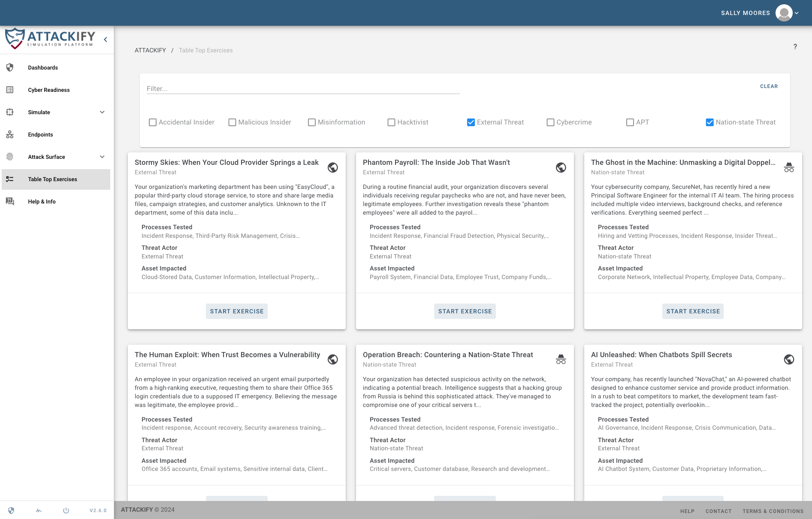Viewport: 812px width, 519px height.
Task: Click the 'The Ghost in the Machine' card title
Action: [x=683, y=162]
